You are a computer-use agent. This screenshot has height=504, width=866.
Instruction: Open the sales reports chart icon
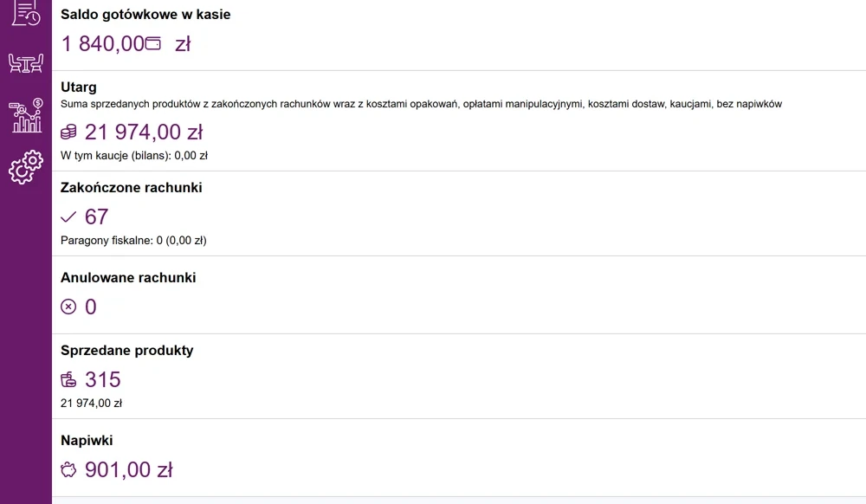click(x=26, y=115)
